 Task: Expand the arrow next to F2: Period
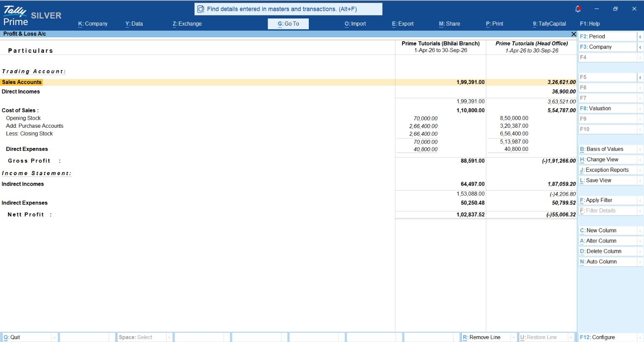[640, 37]
